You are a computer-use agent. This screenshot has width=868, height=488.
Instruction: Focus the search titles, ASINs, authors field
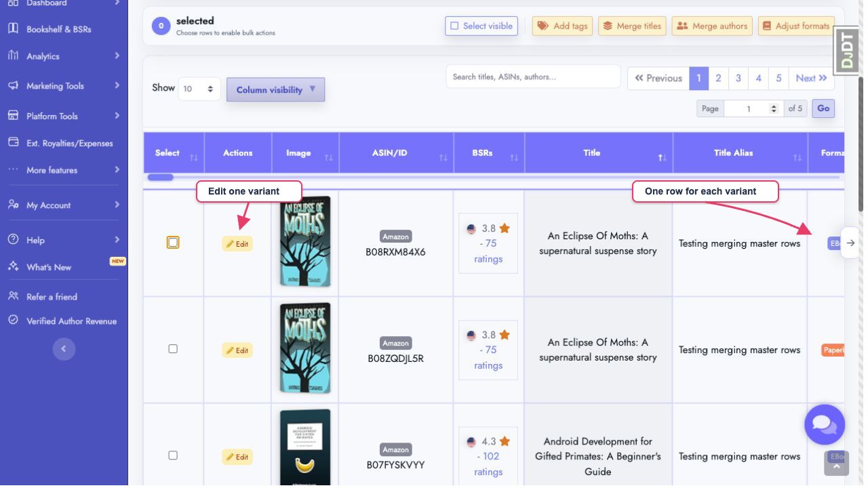[533, 77]
